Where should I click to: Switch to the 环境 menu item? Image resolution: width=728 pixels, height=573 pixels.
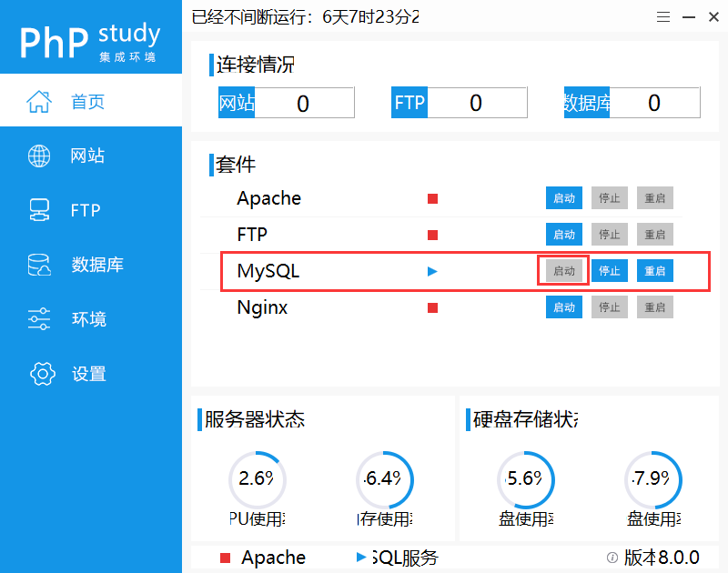[91, 319]
